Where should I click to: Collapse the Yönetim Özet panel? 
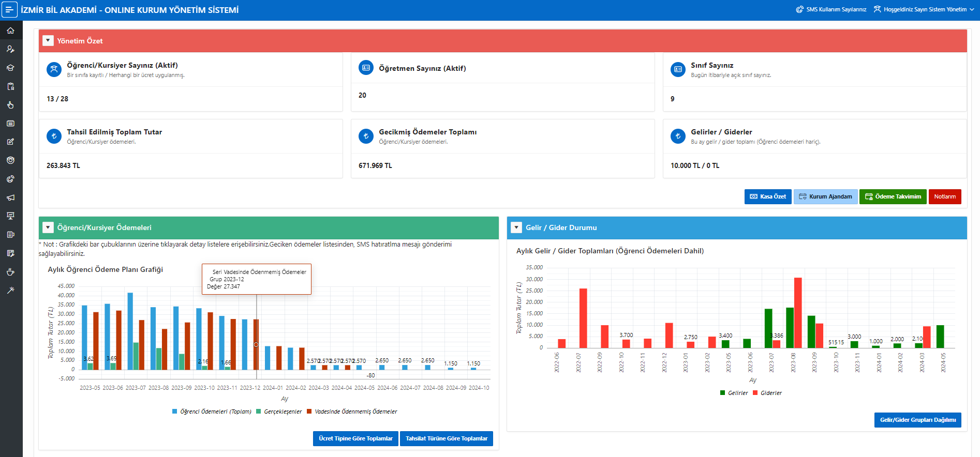pos(48,41)
